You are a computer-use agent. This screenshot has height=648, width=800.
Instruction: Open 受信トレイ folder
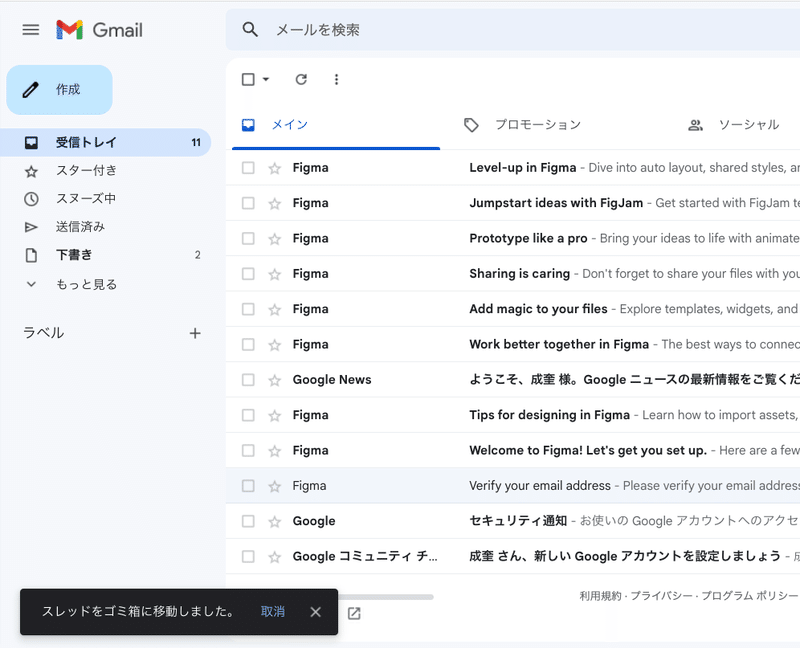[x=106, y=142]
